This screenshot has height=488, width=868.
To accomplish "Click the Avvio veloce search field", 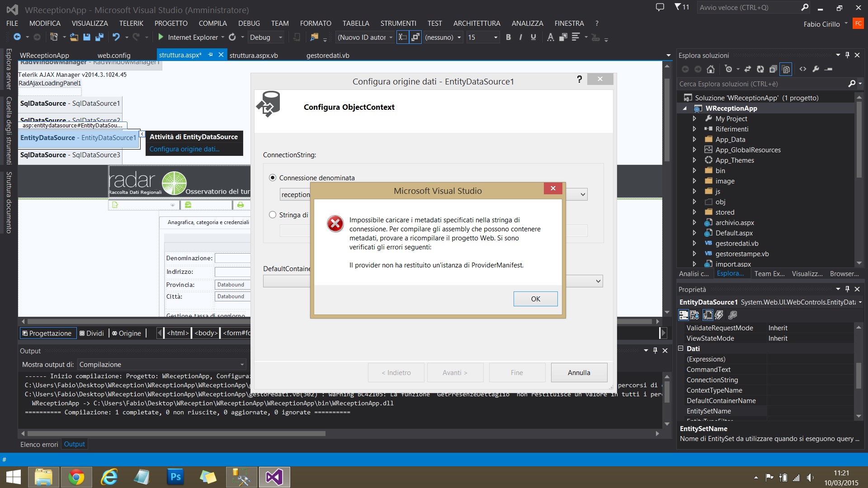I will 748,7.
